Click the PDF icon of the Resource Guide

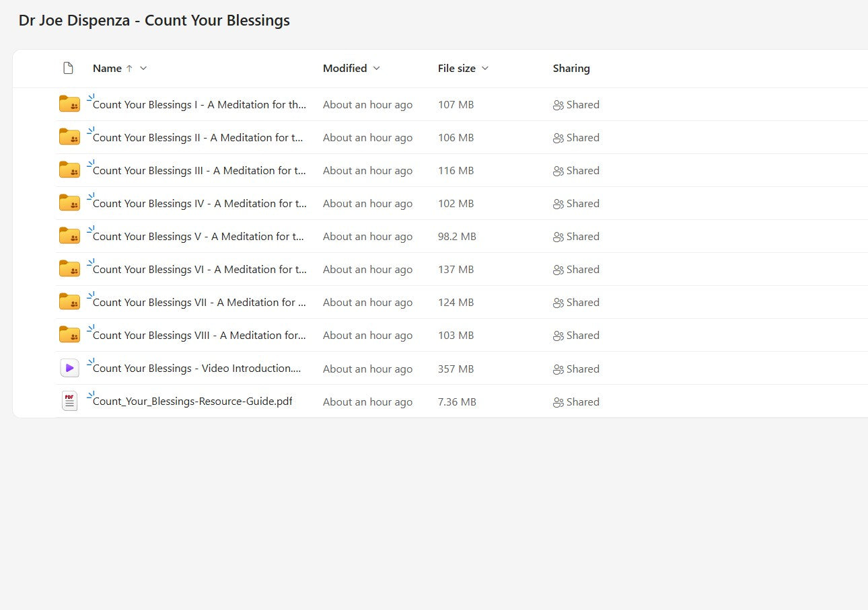click(69, 401)
